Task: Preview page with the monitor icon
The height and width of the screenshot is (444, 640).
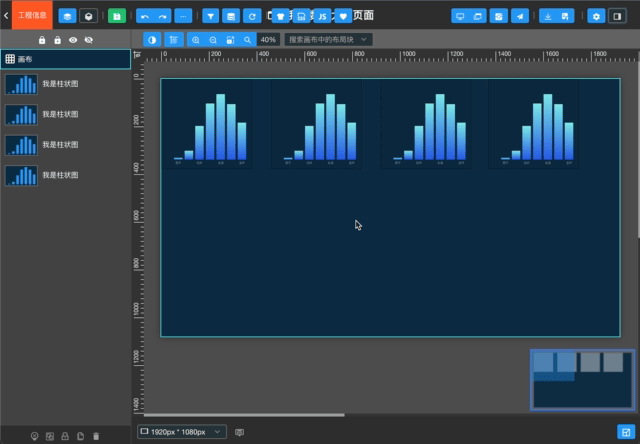Action: pyautogui.click(x=460, y=16)
